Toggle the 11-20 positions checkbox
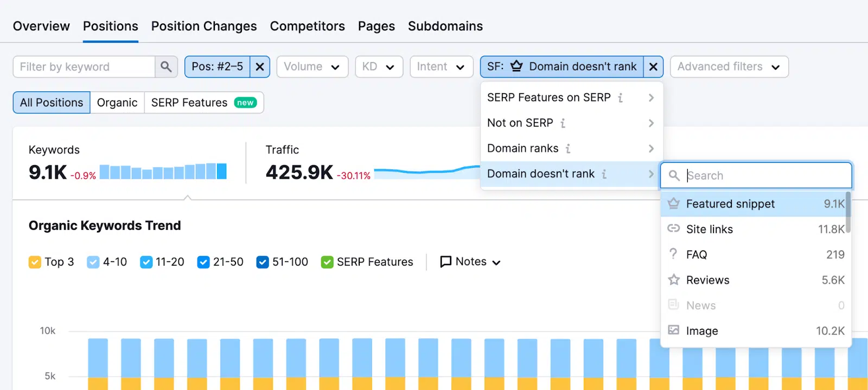This screenshot has width=868, height=390. (146, 262)
